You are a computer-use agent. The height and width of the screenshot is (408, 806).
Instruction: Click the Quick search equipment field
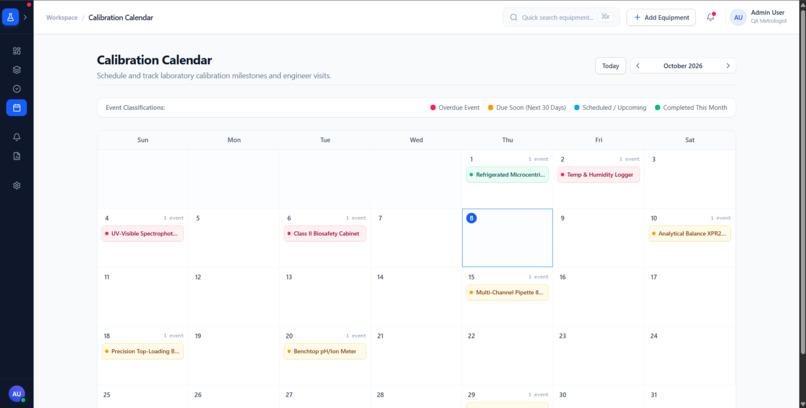pos(561,17)
